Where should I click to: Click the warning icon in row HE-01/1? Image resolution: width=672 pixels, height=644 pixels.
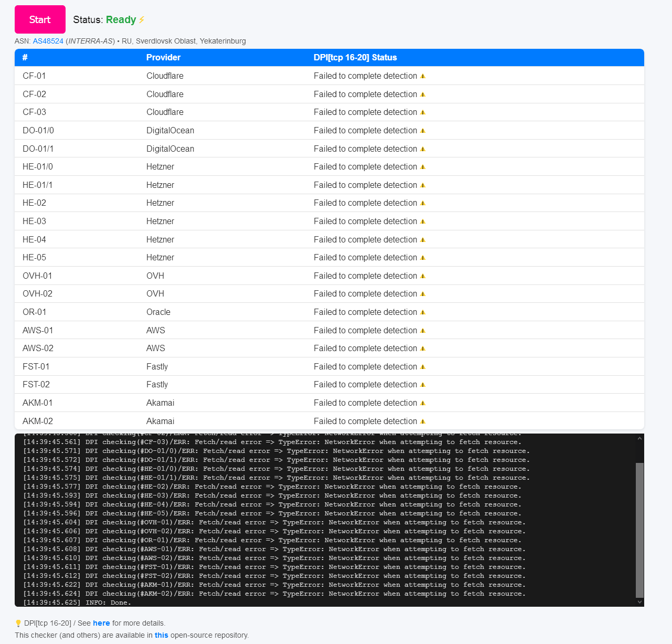point(423,185)
